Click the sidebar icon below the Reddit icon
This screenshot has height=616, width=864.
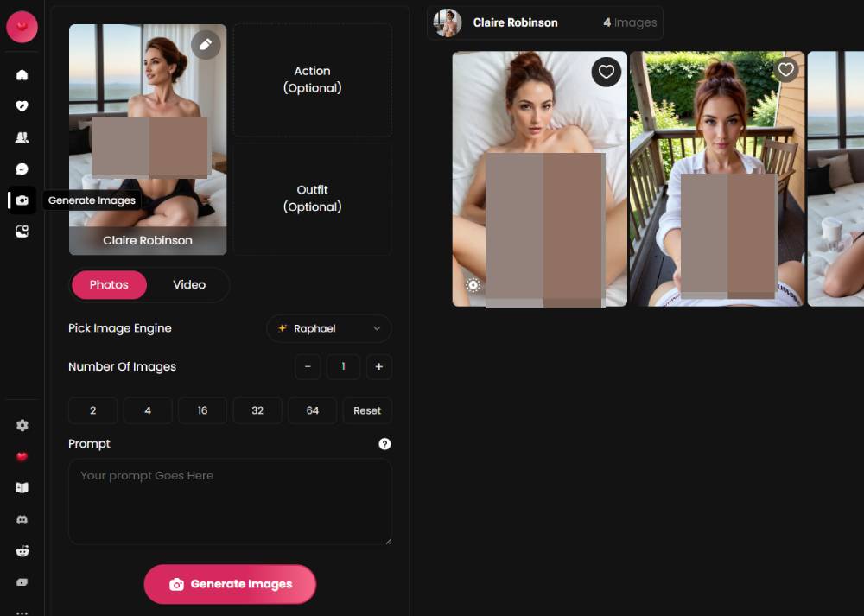(22, 581)
